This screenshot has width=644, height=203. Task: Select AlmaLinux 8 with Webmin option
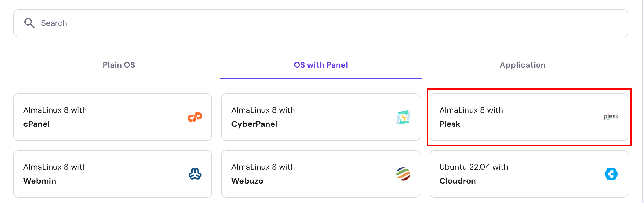point(113,174)
